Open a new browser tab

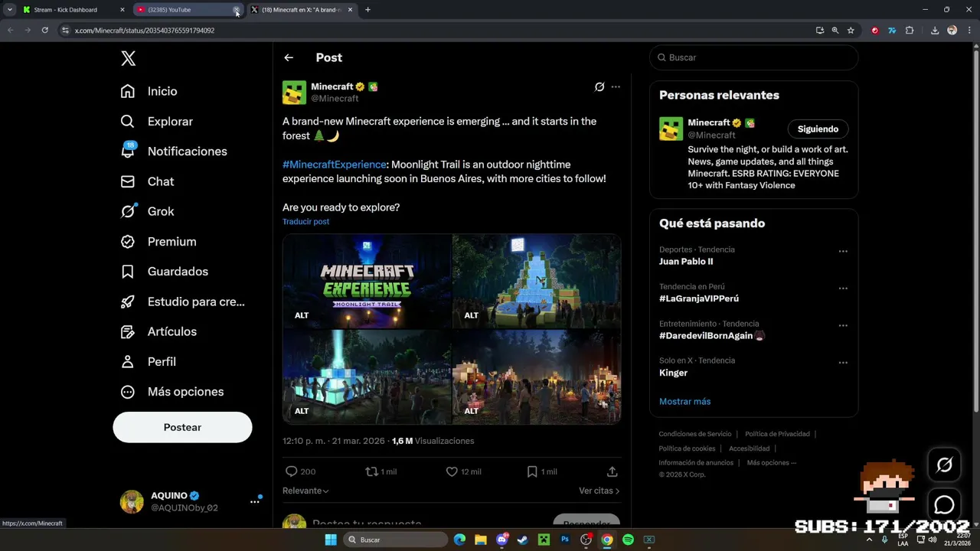pos(367,10)
